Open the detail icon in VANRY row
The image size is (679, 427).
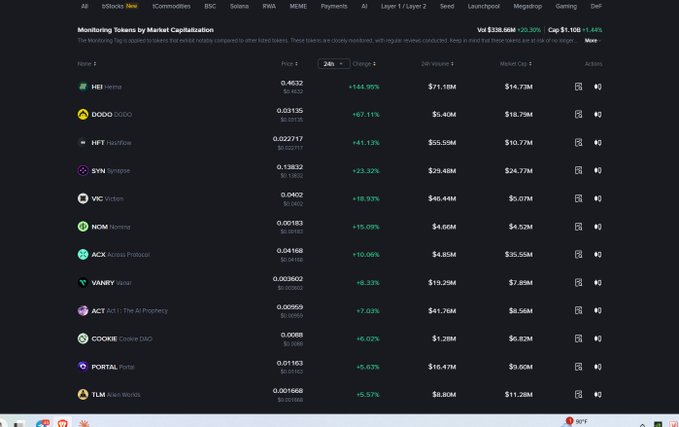coord(578,282)
